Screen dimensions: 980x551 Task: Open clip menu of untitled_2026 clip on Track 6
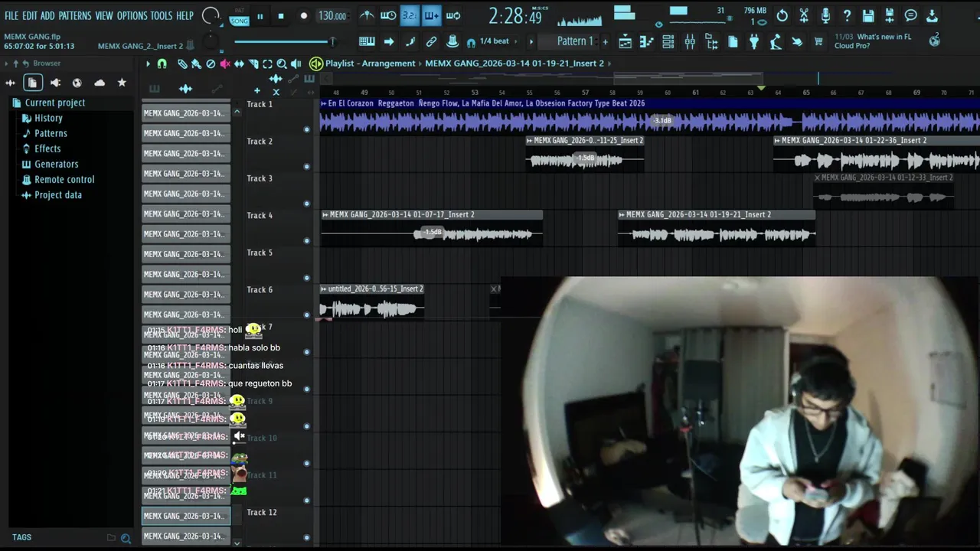[324, 289]
